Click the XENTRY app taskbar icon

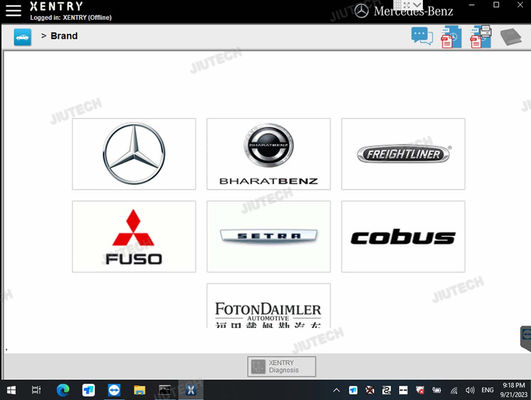click(x=191, y=390)
